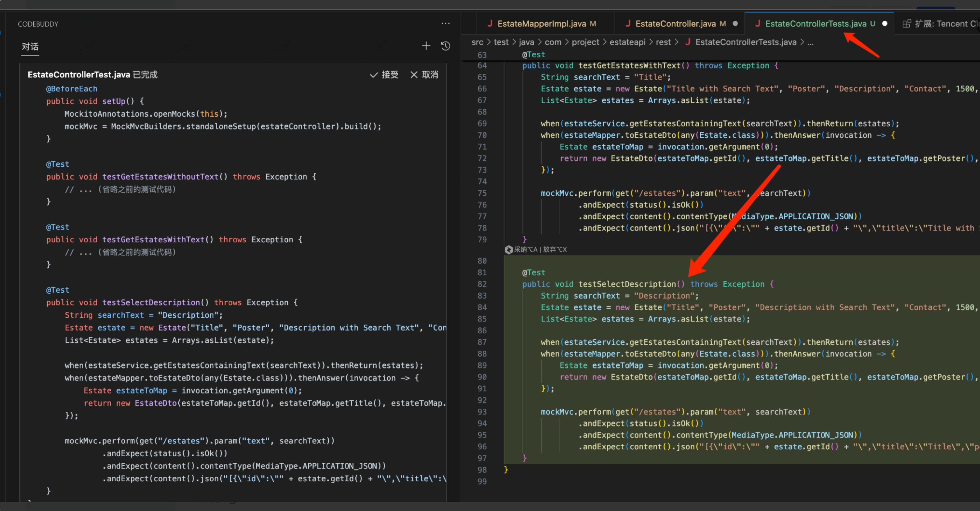Expand the breadcrumb ellipsis symbol list
The width and height of the screenshot is (980, 511).
coord(810,42)
